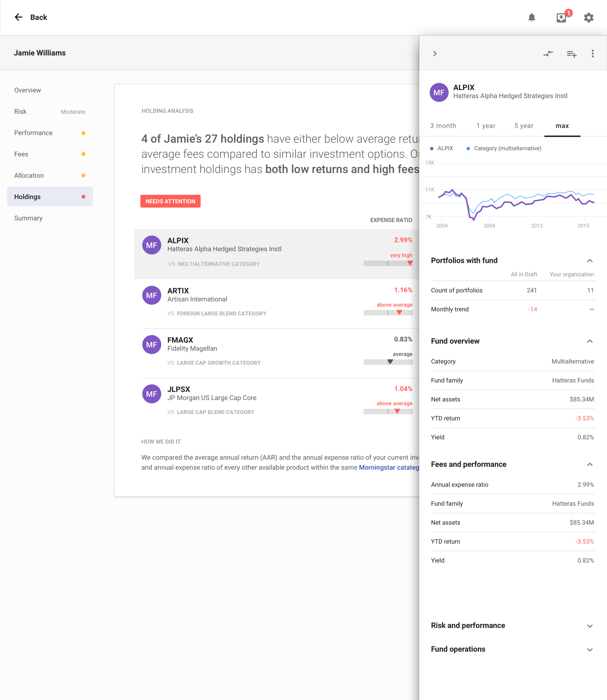The width and height of the screenshot is (607, 700).
Task: Click the add-to-list icon in panel
Action: (x=572, y=54)
